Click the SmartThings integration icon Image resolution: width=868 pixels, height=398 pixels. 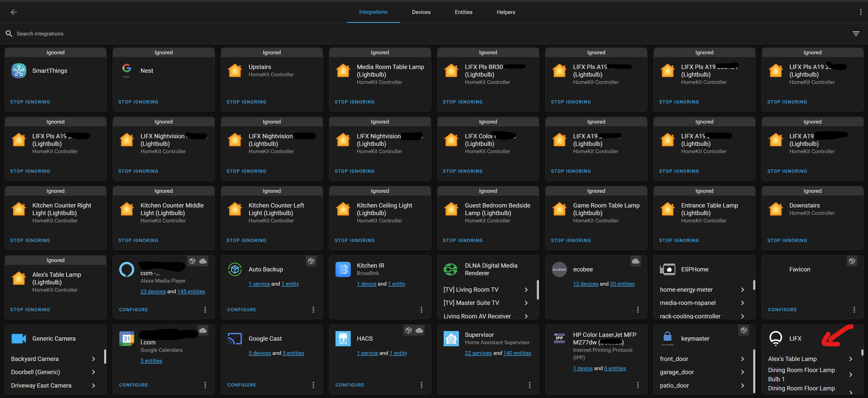19,71
